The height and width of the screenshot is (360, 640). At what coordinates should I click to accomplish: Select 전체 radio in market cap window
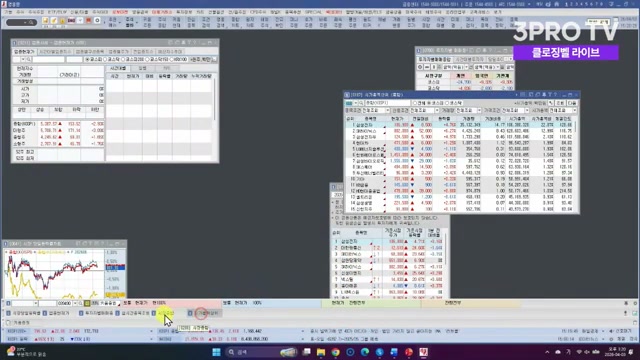pyautogui.click(x=415, y=103)
